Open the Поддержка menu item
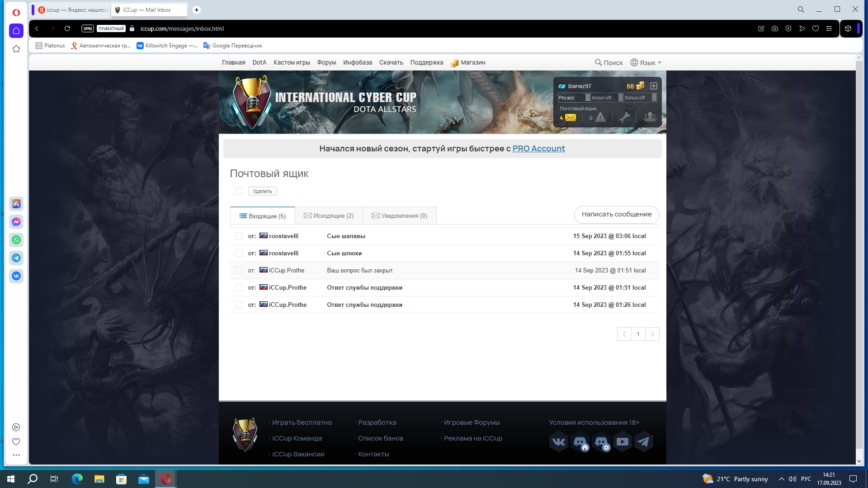 (x=427, y=62)
